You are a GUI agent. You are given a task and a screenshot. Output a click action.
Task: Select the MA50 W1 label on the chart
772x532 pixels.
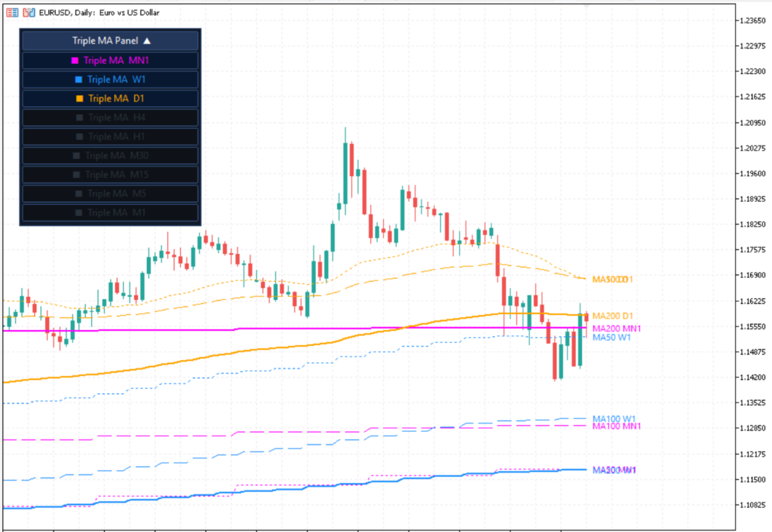612,337
